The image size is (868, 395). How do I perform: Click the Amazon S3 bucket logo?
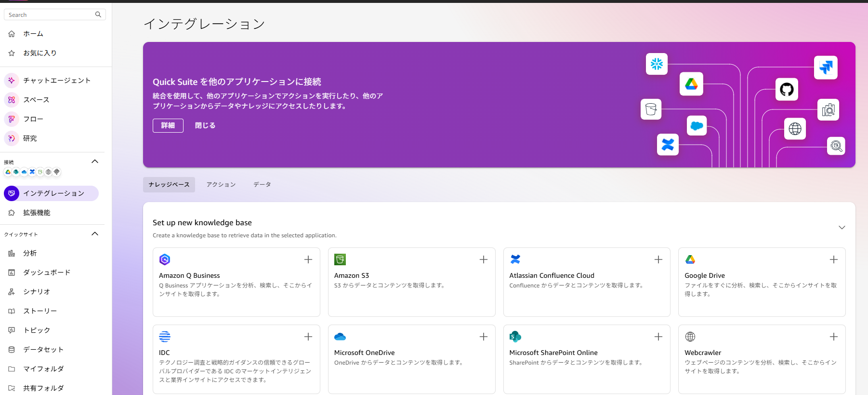pyautogui.click(x=340, y=259)
